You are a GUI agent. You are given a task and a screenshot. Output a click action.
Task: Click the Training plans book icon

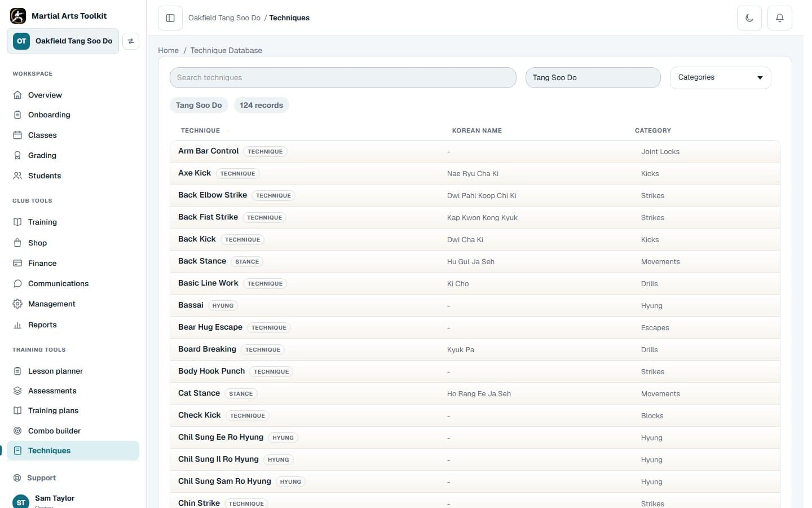(17, 410)
